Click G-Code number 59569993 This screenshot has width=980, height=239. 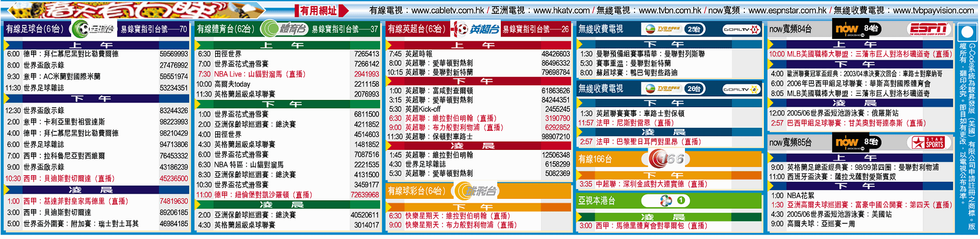174,54
